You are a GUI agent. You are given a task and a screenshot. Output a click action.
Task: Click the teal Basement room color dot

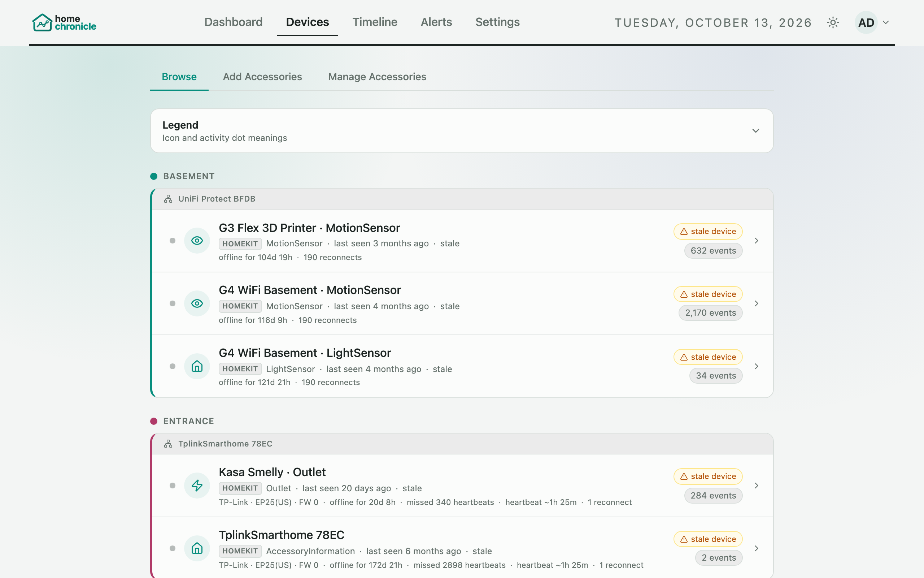(154, 176)
